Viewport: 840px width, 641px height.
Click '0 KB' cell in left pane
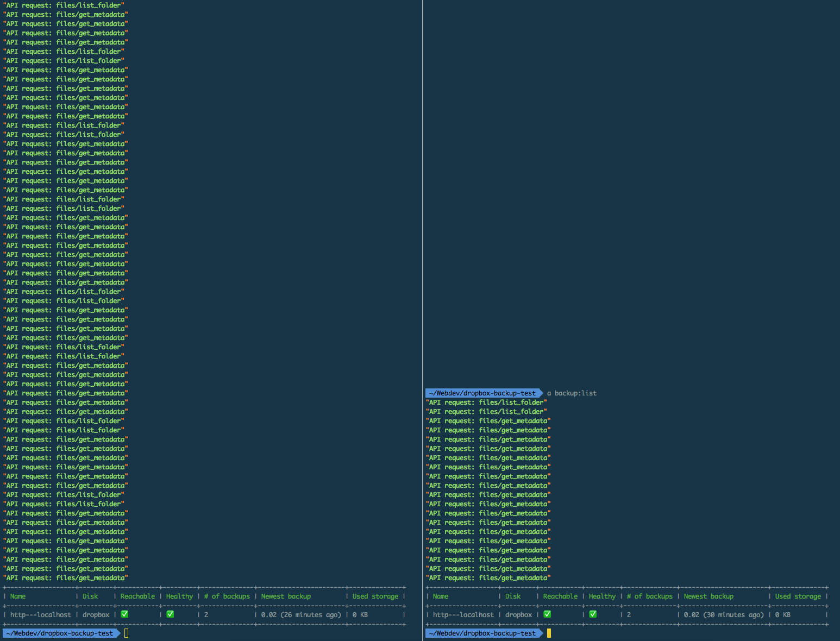click(360, 615)
